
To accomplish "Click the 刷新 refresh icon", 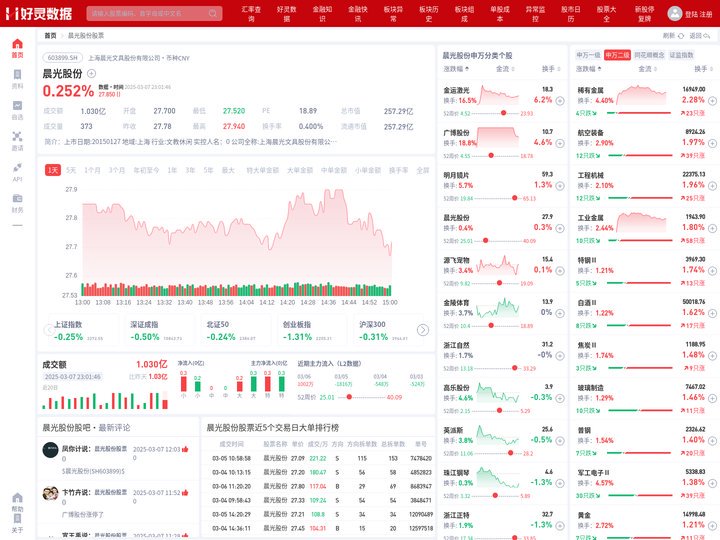I will click(681, 36).
